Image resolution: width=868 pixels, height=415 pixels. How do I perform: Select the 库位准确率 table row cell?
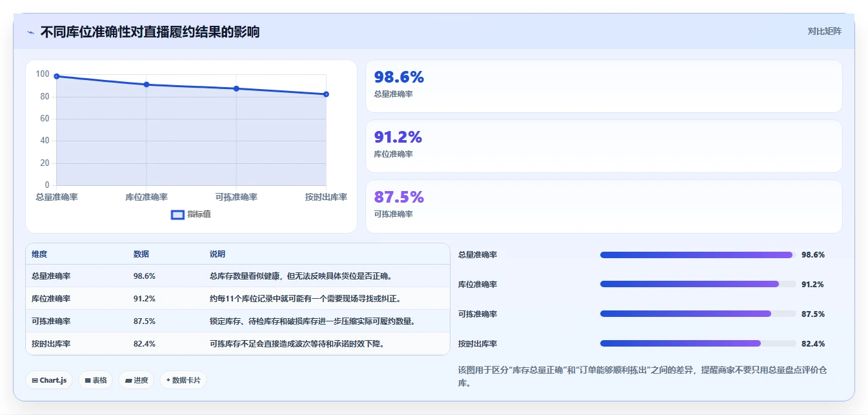point(51,299)
